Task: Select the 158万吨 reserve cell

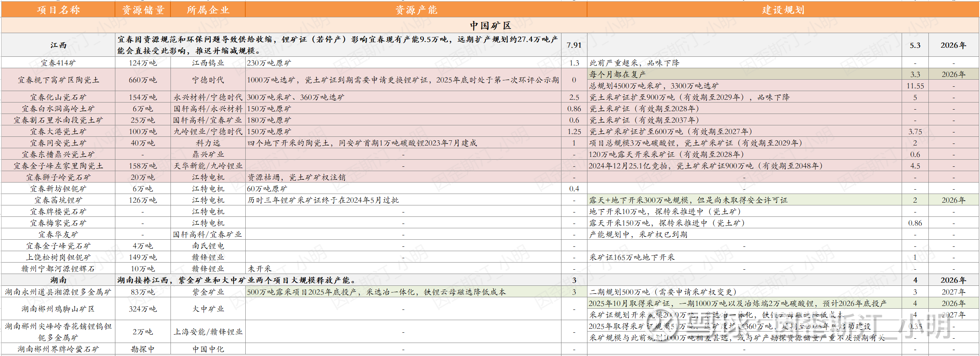Action: (143, 166)
